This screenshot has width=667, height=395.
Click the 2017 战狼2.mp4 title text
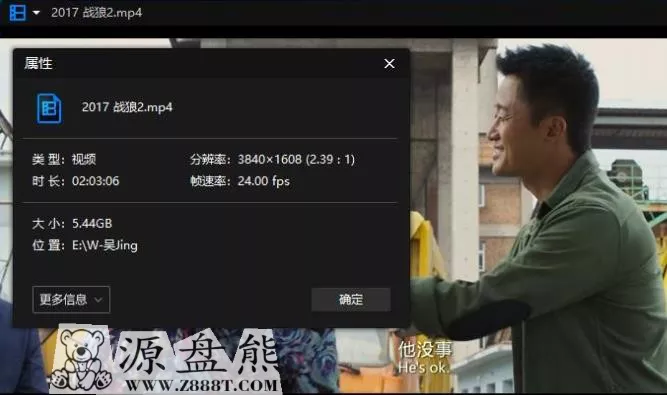[97, 13]
